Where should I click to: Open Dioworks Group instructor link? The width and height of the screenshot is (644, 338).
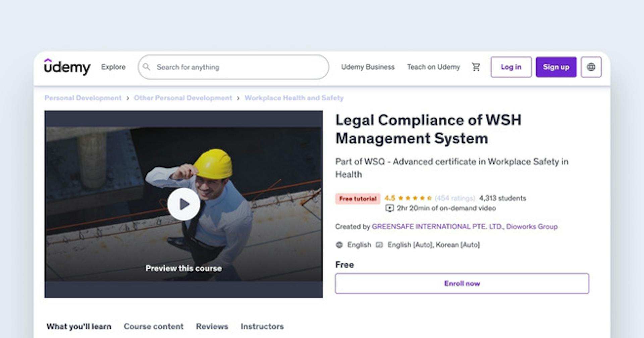532,226
